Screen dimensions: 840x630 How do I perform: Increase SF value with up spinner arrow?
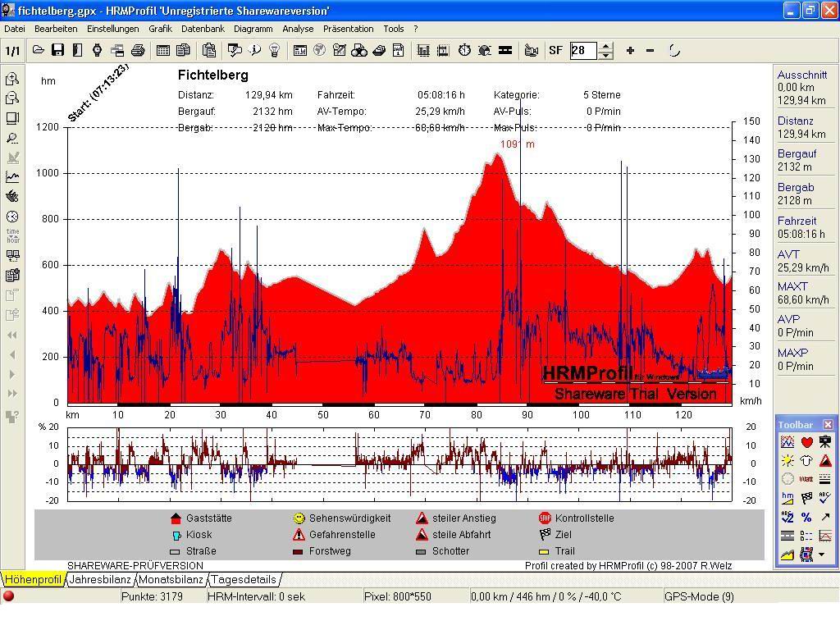[x=605, y=46]
